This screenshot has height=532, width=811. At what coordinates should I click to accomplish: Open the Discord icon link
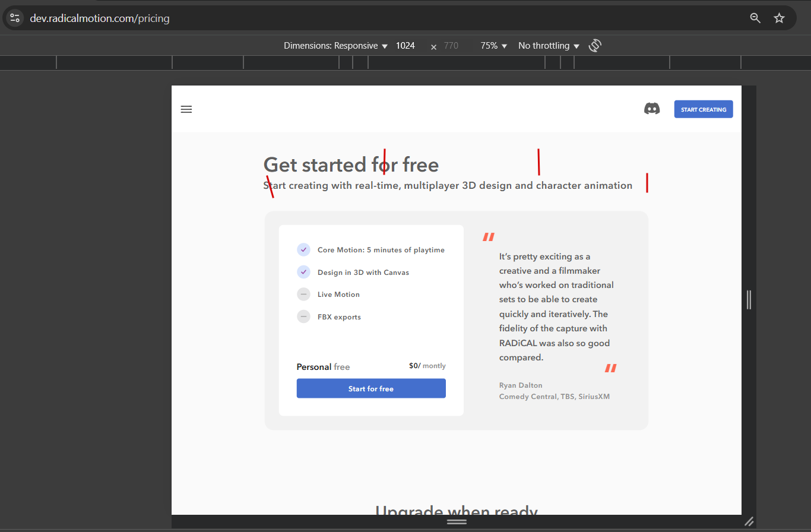click(652, 109)
